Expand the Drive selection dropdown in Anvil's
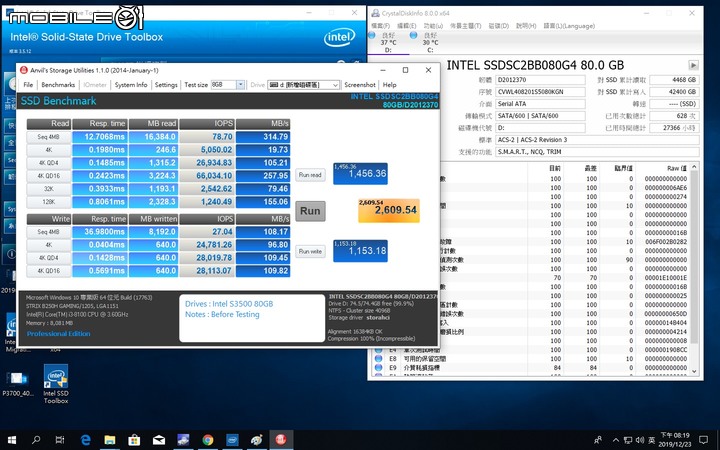 [335, 85]
